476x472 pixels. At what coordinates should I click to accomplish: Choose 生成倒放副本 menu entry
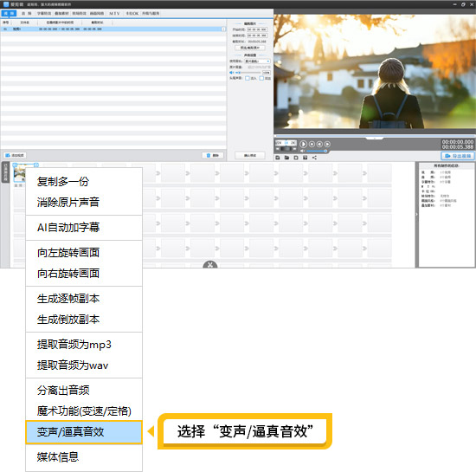pos(84,320)
